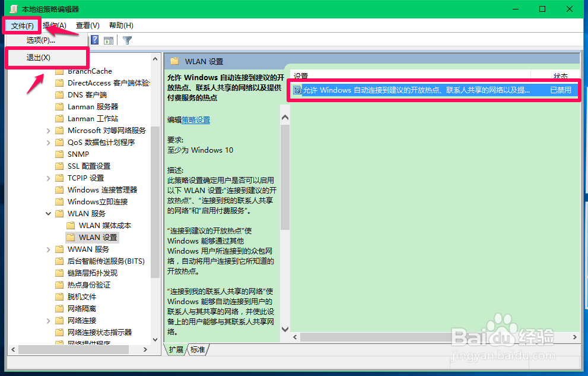Select the 已禁用 policy entry in right pane
This screenshot has width=588, height=376.
[x=561, y=90]
